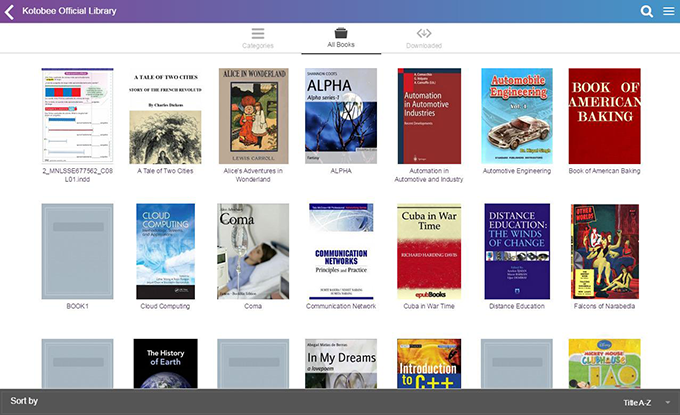The image size is (680, 415).
Task: Switch to the Downloaded tab
Action: [424, 45]
